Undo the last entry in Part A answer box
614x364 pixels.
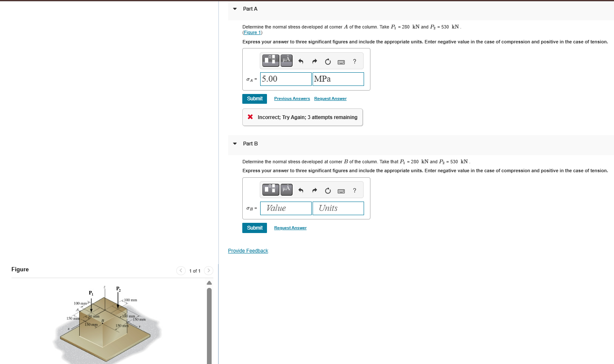click(300, 61)
